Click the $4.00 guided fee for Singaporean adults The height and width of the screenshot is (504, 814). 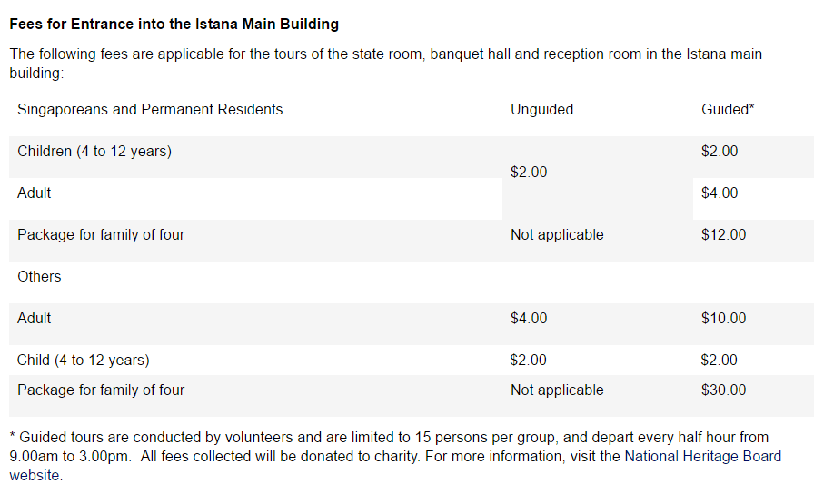720,193
